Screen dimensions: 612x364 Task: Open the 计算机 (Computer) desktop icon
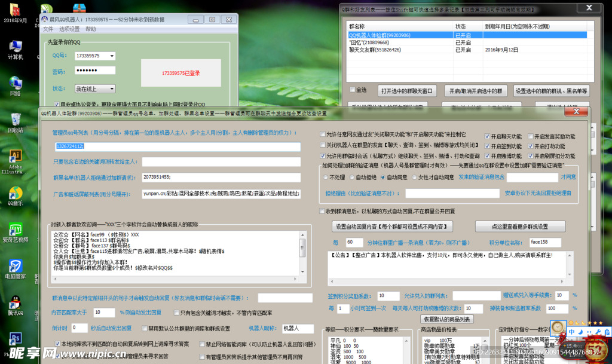[x=15, y=50]
